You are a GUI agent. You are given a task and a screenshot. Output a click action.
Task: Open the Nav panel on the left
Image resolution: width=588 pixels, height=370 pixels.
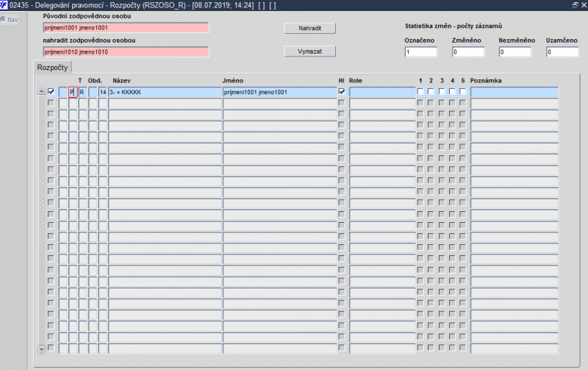click(10, 20)
